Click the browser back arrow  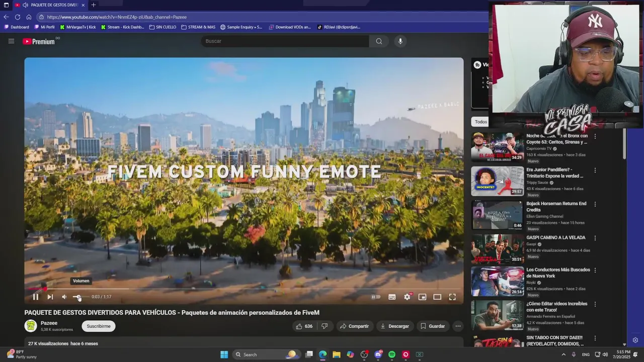(6, 17)
